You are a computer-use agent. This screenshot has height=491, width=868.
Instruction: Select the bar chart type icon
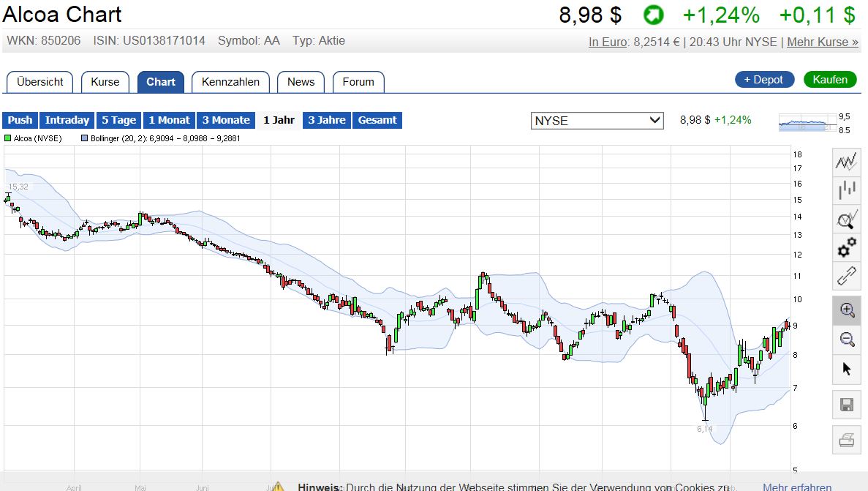click(x=846, y=191)
